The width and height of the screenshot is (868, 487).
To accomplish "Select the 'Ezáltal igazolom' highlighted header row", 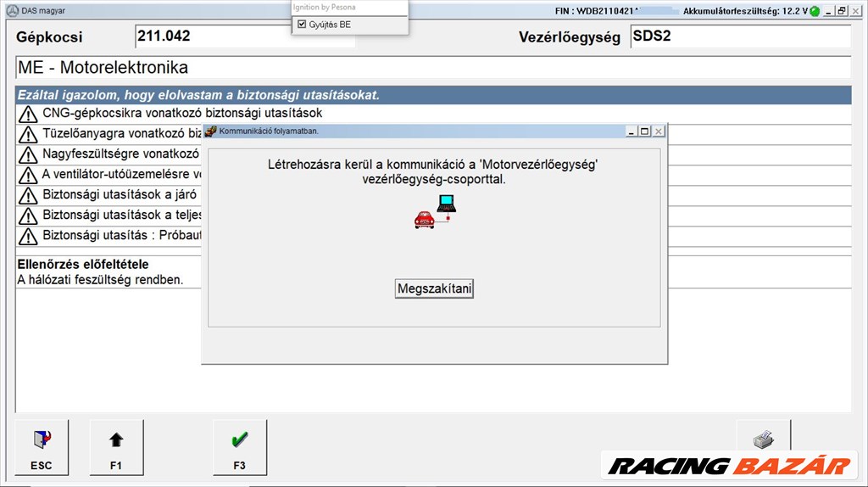I will tap(433, 95).
